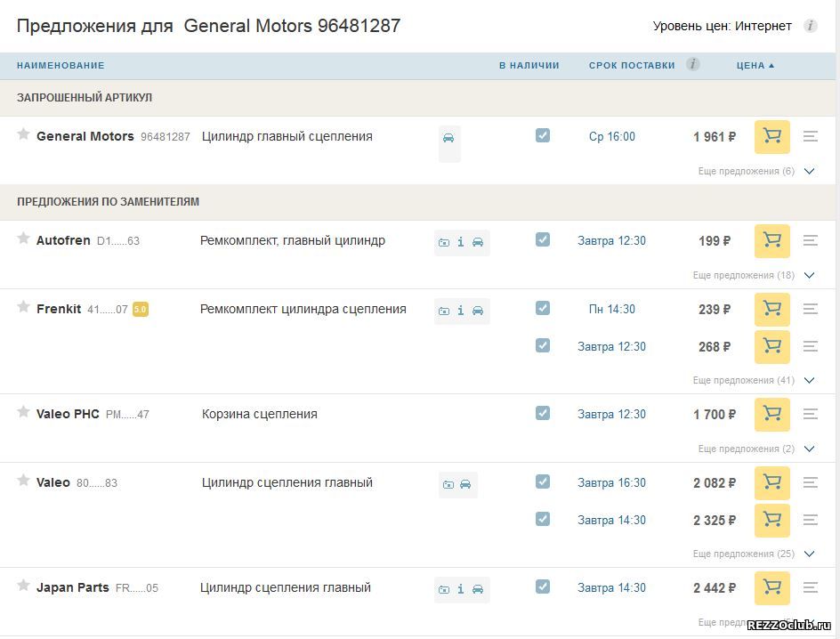The height and width of the screenshot is (639, 840).
Task: Open the info icon in the Japan Parts row
Action: point(461,589)
